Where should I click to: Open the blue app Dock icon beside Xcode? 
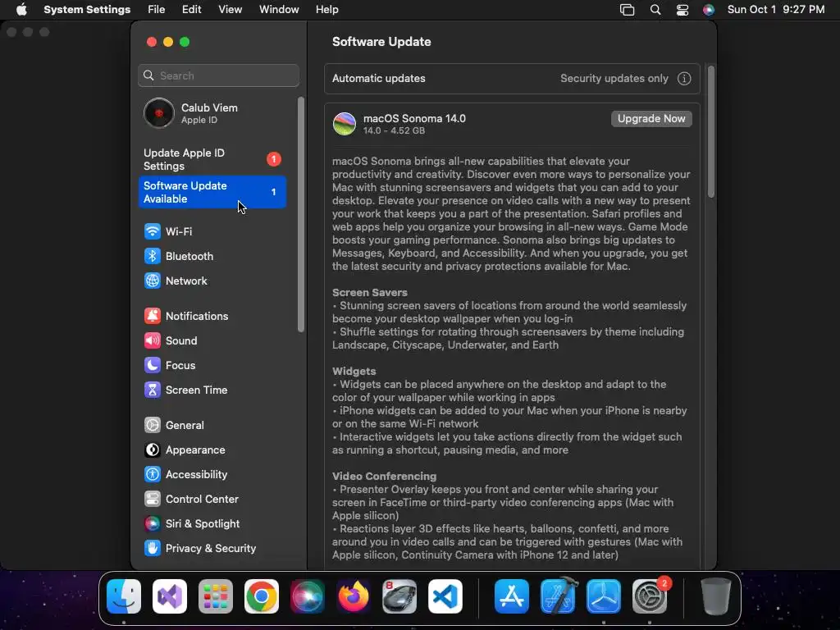pos(604,596)
